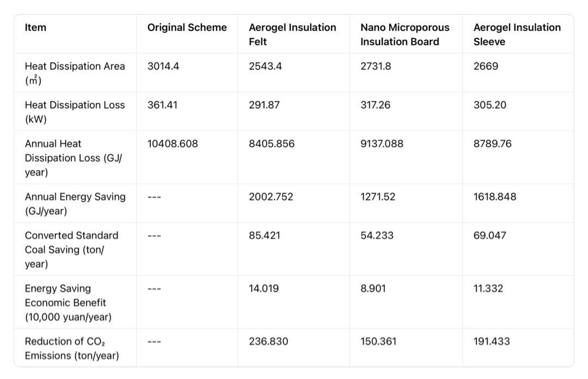Select the 1271.52 energy saving cell
Screen dimensions: 588x379
[378, 196]
